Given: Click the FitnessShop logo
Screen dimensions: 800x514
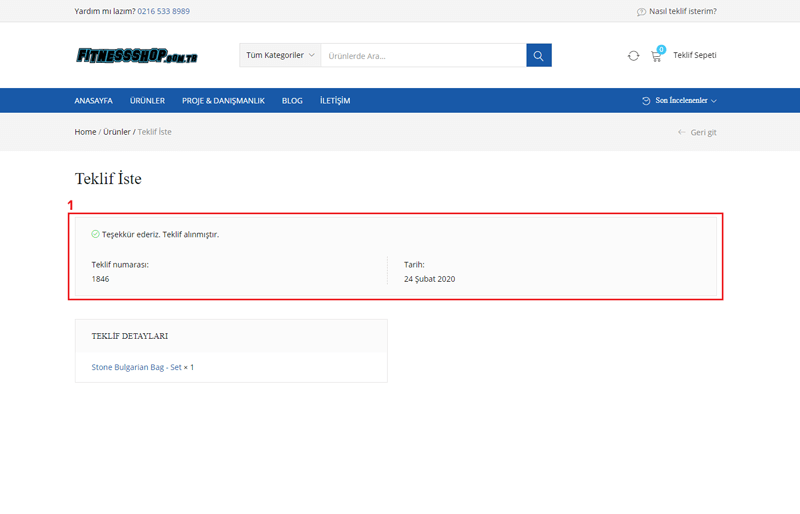Looking at the screenshot, I should [136, 56].
